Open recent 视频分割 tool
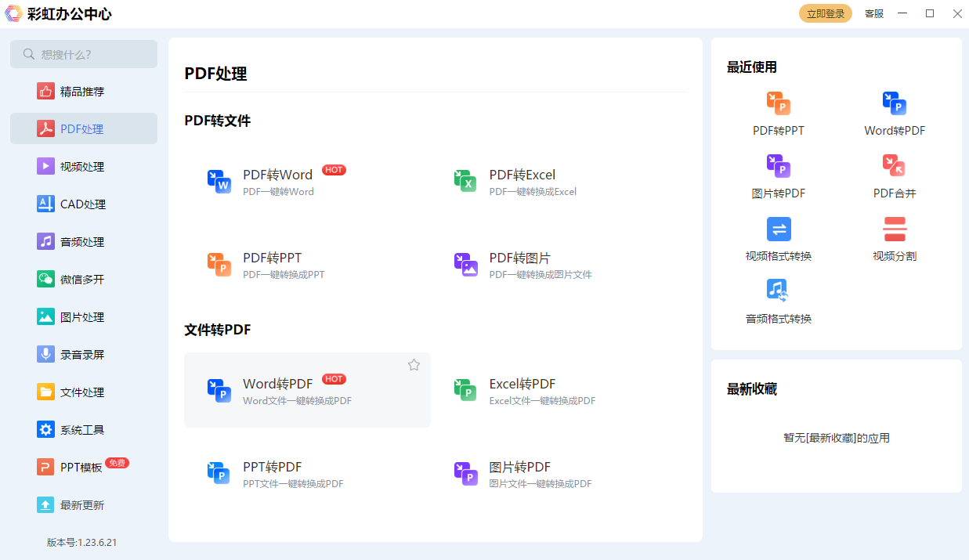969x560 pixels. point(895,239)
